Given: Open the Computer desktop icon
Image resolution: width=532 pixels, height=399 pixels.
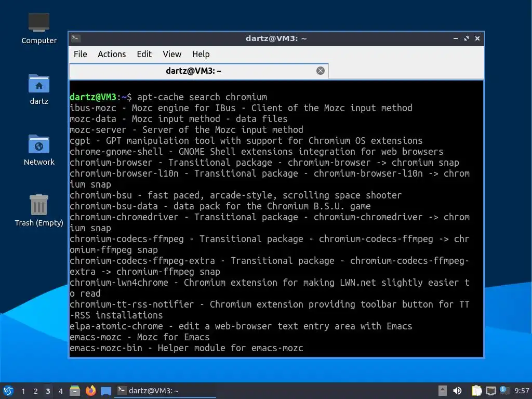Looking at the screenshot, I should click(x=38, y=29).
